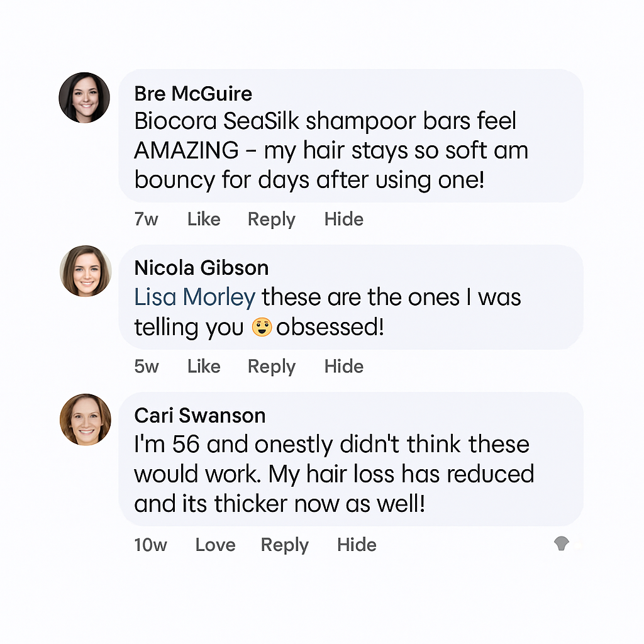The height and width of the screenshot is (644, 644).
Task: Click the 7w timestamp on Bre's comment
Action: [x=146, y=219]
